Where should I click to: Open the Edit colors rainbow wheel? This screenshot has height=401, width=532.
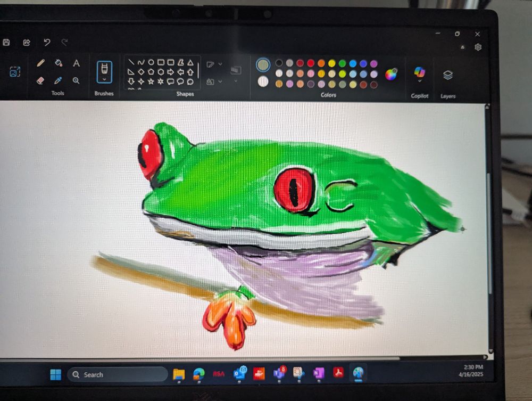tap(391, 74)
